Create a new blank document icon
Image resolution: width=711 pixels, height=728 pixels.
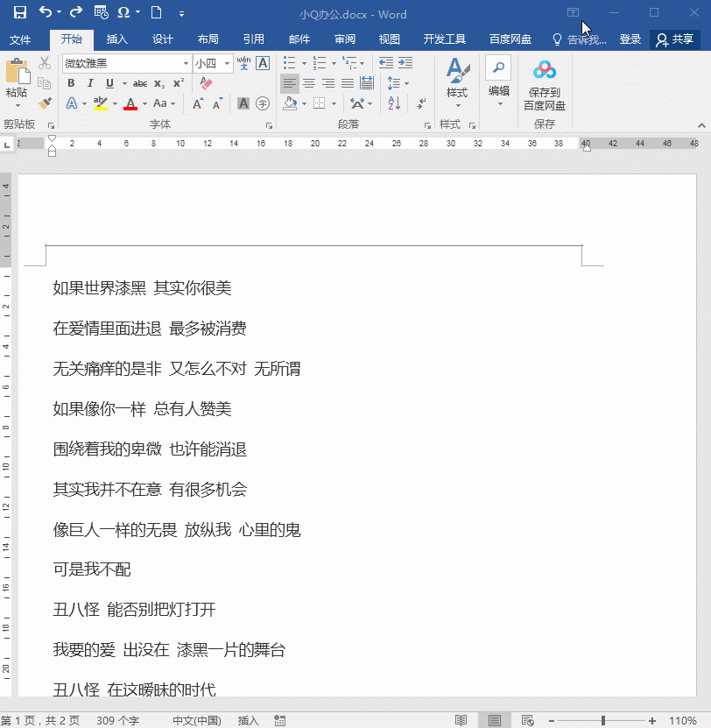pos(157,12)
